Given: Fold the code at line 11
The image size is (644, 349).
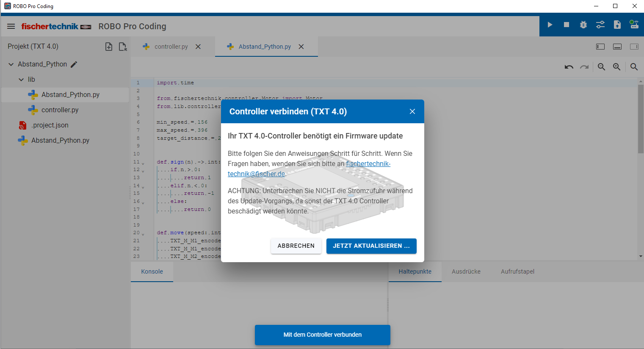Looking at the screenshot, I should pyautogui.click(x=143, y=163).
